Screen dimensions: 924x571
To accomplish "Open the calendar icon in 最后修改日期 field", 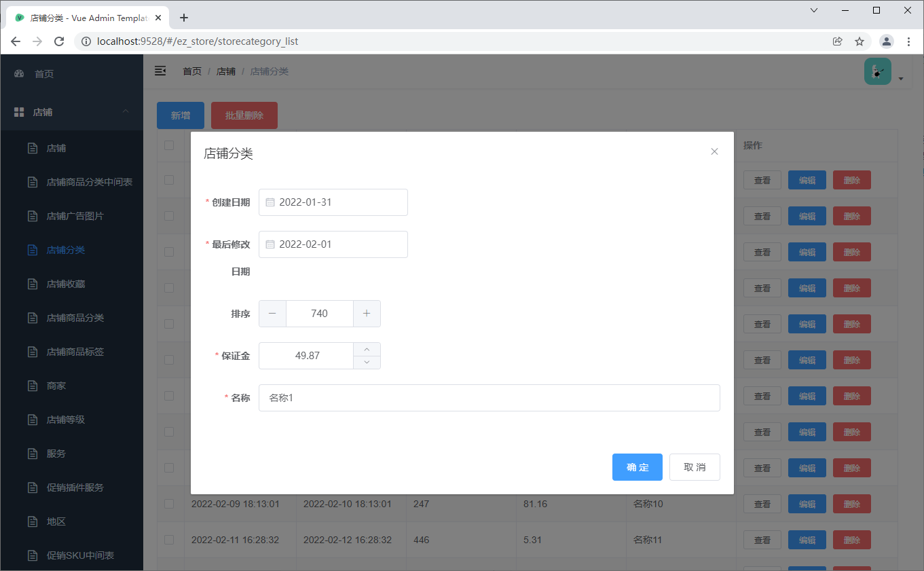I will tap(272, 244).
